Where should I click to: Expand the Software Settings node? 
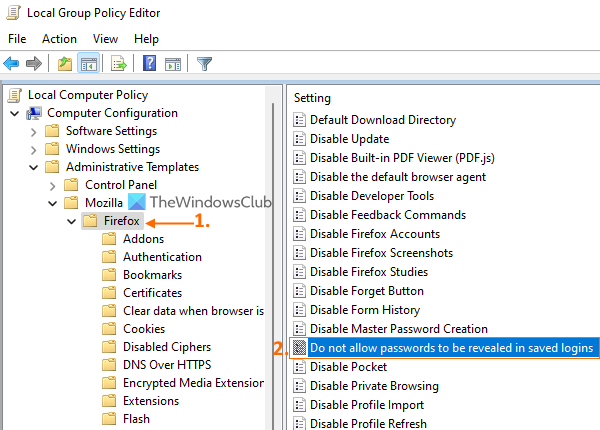(x=34, y=132)
